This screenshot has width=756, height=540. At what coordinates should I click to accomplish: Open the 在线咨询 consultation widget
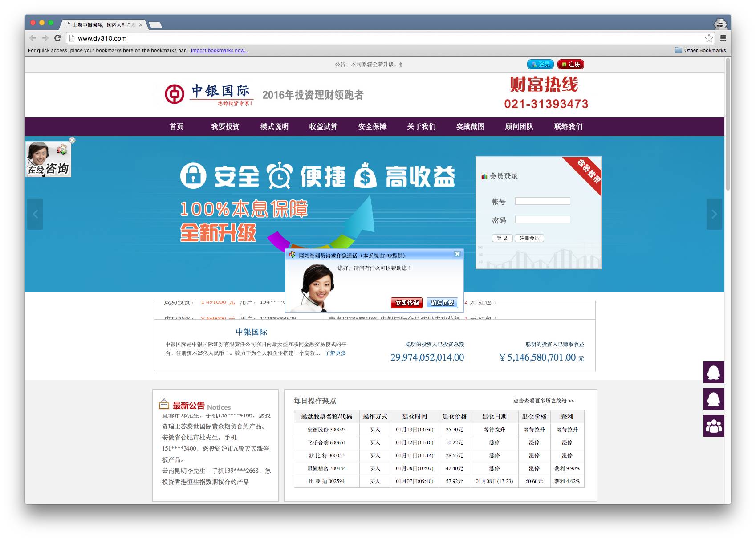(48, 159)
